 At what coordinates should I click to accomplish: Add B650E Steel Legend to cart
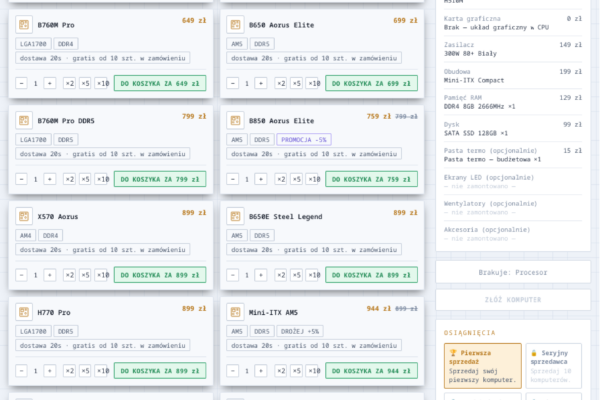point(371,275)
